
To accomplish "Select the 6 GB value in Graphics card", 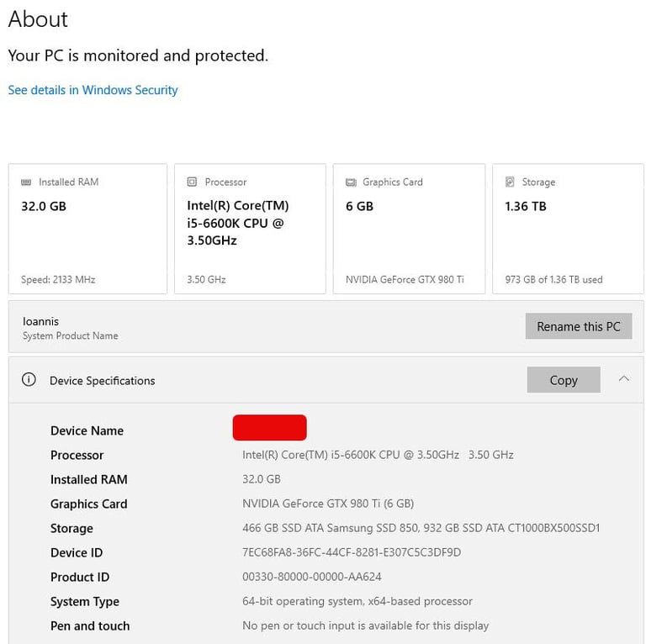I will coord(359,206).
